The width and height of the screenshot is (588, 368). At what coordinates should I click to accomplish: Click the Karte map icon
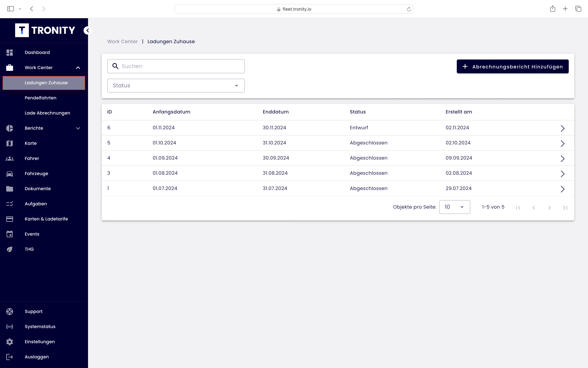pyautogui.click(x=9, y=143)
